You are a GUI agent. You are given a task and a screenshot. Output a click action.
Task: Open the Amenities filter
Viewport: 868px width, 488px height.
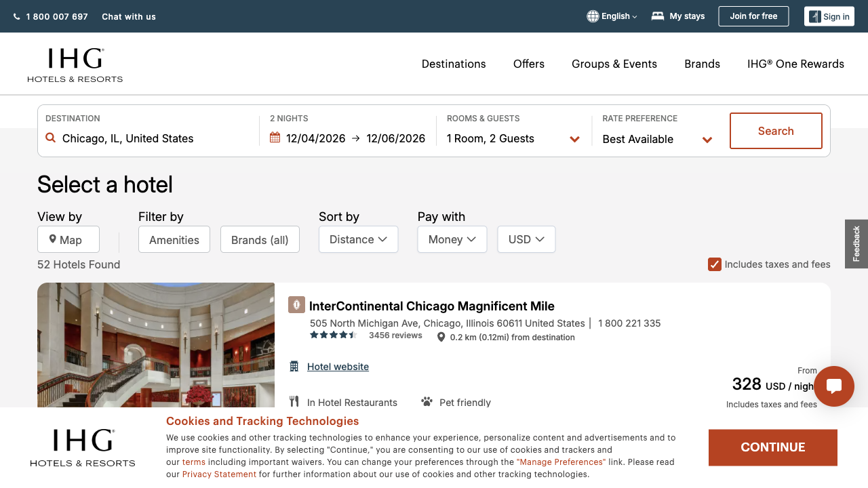coord(174,239)
